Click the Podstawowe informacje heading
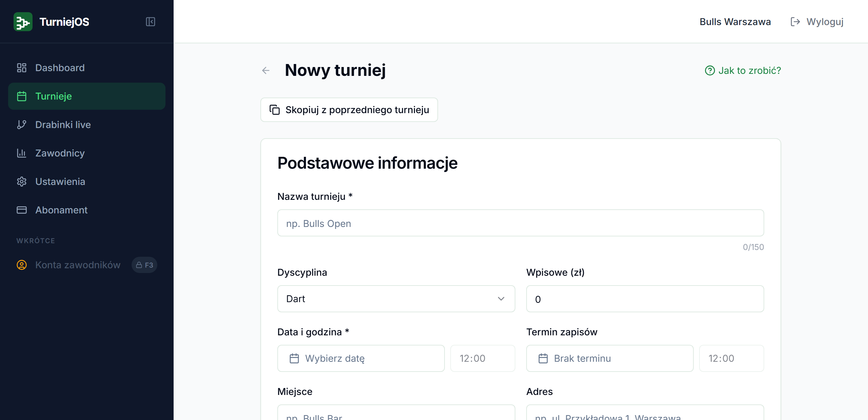This screenshot has height=420, width=868. (367, 163)
